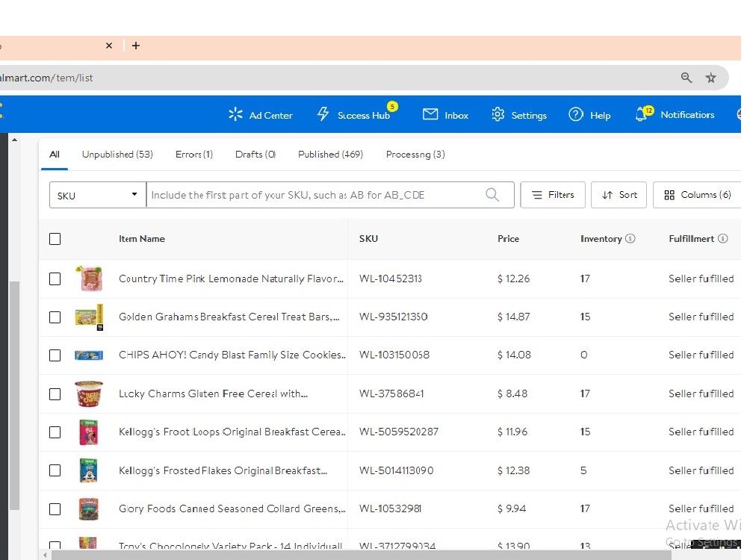The width and height of the screenshot is (747, 560).
Task: Open Success Hub lightning icon
Action: 323,114
